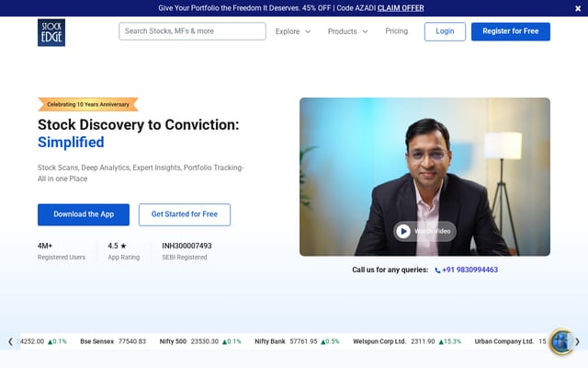Click the Login button
The width and height of the screenshot is (588, 368).
(x=445, y=31)
